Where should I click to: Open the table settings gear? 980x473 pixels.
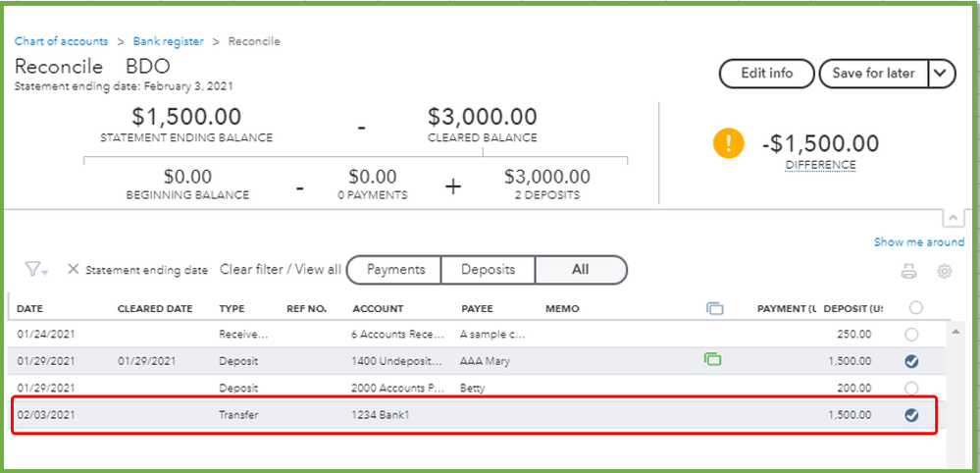point(945,271)
